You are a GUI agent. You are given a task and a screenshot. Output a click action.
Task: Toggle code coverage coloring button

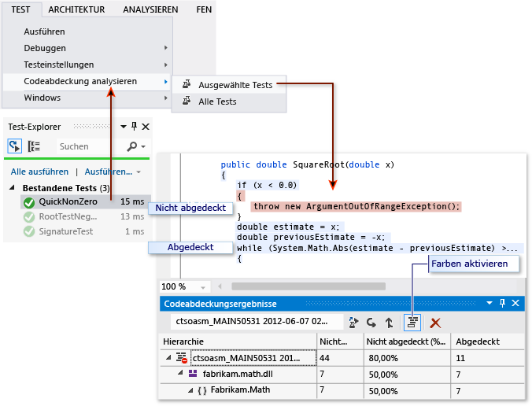pyautogui.click(x=412, y=323)
